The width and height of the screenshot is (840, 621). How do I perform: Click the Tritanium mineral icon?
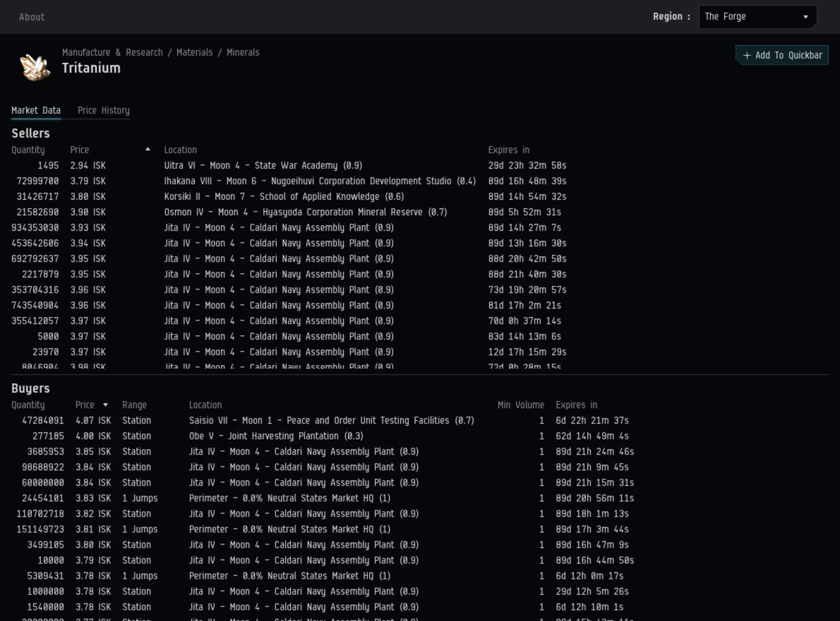pos(35,67)
